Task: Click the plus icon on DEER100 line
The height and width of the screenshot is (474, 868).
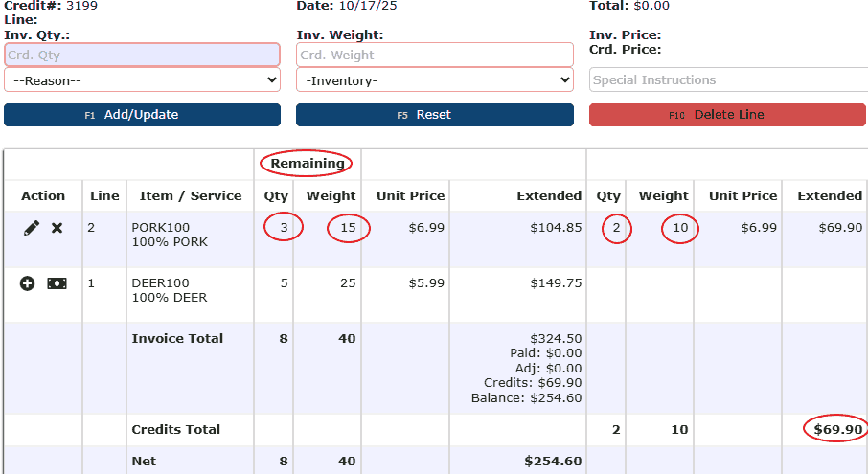Action: (27, 284)
